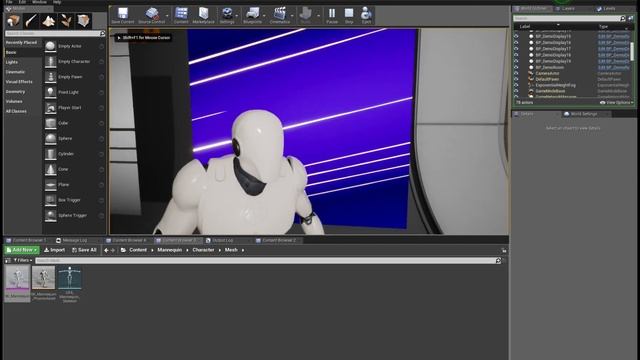Open the Source Control dropdown arrow

[167, 16]
